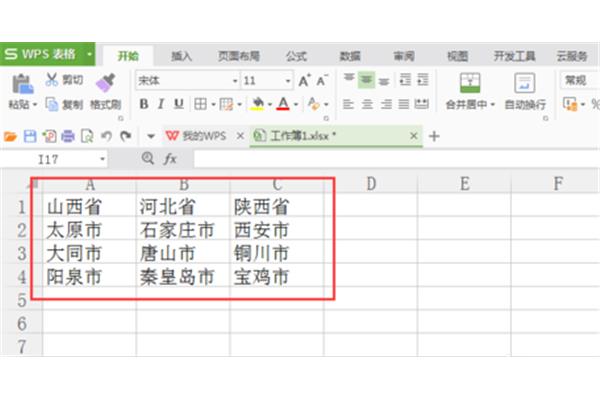The height and width of the screenshot is (400, 600).
Task: Open the Page Layout tab
Action: coord(239,56)
